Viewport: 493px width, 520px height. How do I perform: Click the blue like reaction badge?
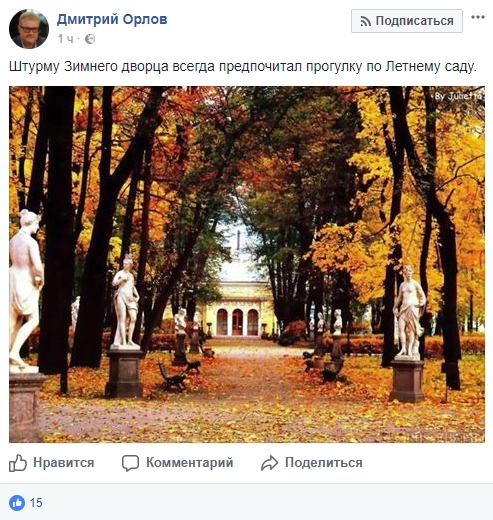(17, 503)
